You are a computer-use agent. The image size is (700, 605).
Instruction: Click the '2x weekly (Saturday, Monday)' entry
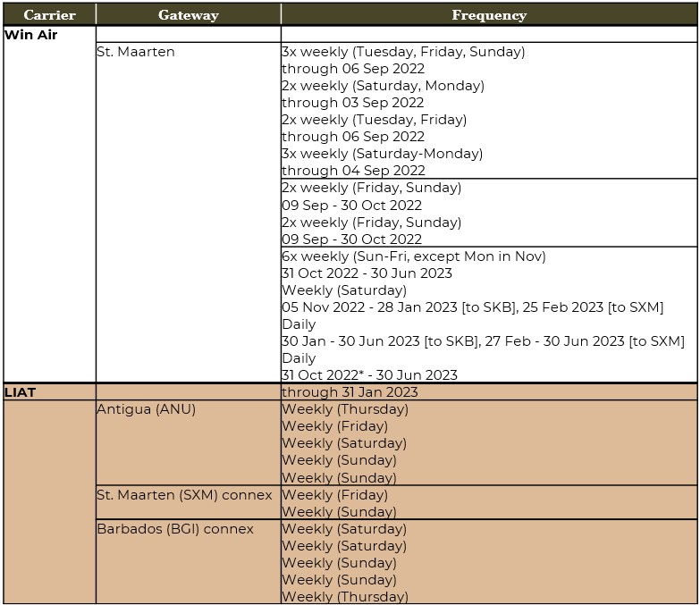point(383,86)
